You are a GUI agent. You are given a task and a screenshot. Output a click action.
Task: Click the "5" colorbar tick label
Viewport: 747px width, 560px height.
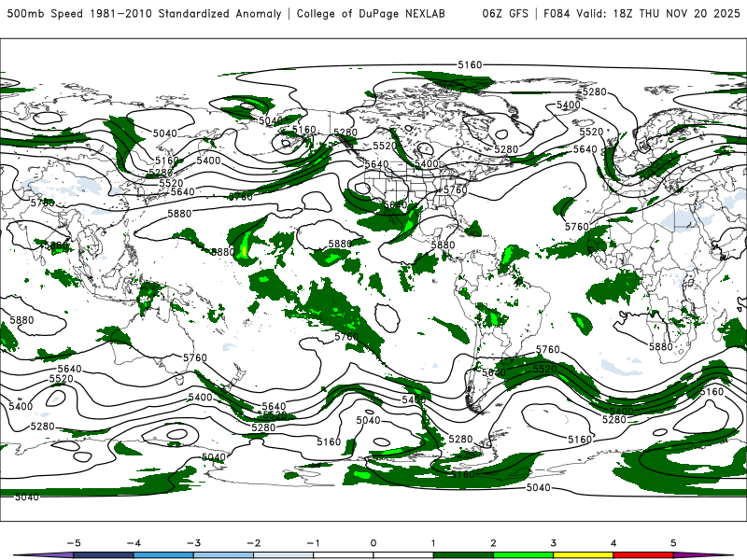click(673, 543)
